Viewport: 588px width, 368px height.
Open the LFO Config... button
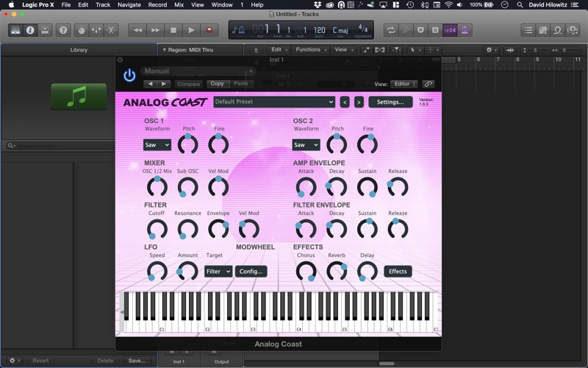coord(251,271)
